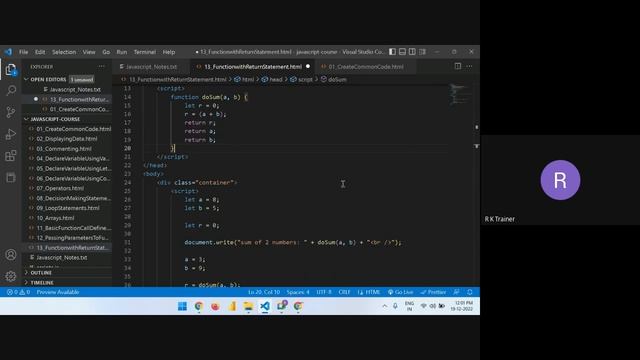Open the Edit menu
This screenshot has width=640, height=360.
40,52
